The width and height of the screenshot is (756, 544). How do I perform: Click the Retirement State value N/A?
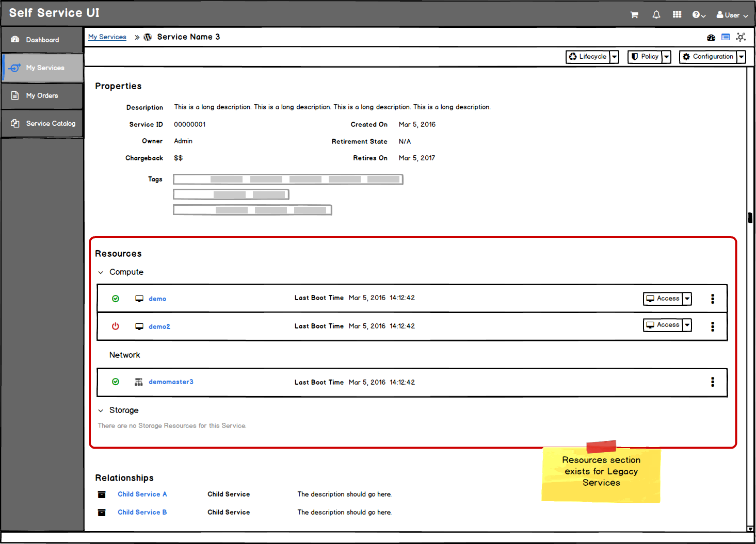[x=405, y=141]
